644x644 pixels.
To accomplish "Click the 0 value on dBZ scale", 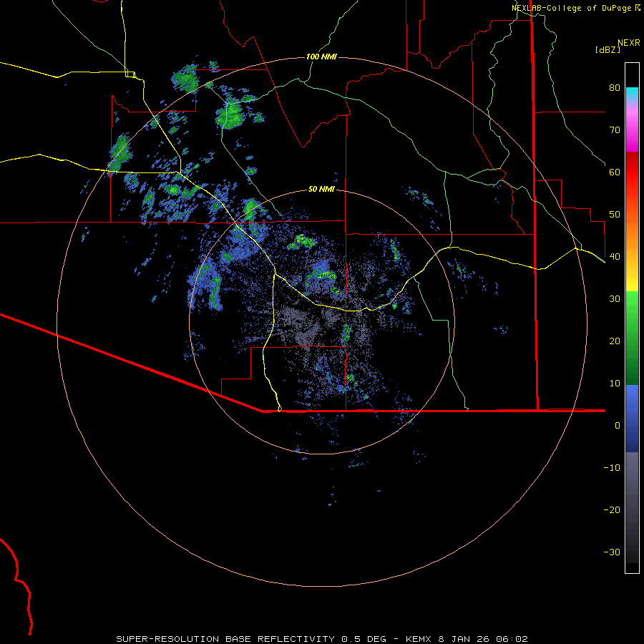I will tap(618, 426).
